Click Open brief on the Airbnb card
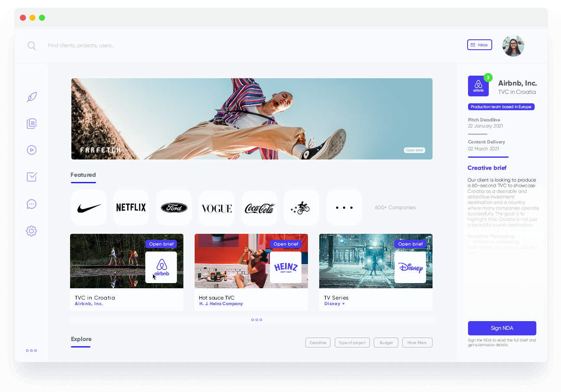Viewport: 561px width, 392px height. [161, 244]
